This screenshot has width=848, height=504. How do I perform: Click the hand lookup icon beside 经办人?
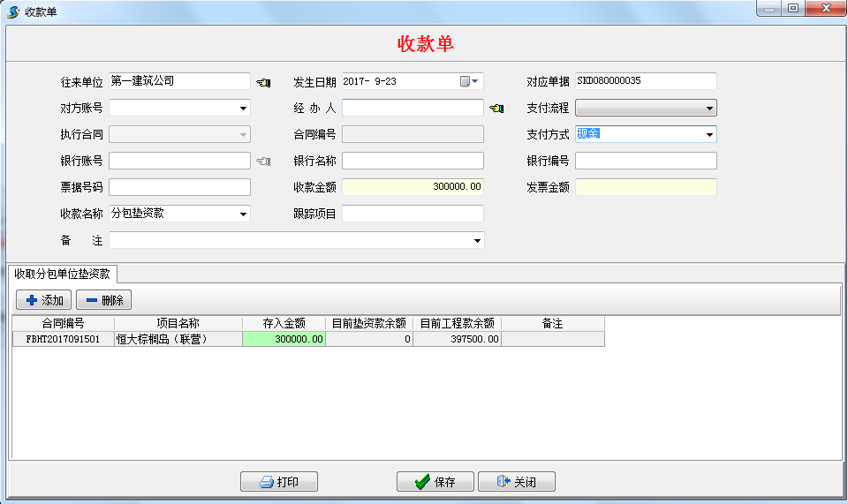[496, 109]
